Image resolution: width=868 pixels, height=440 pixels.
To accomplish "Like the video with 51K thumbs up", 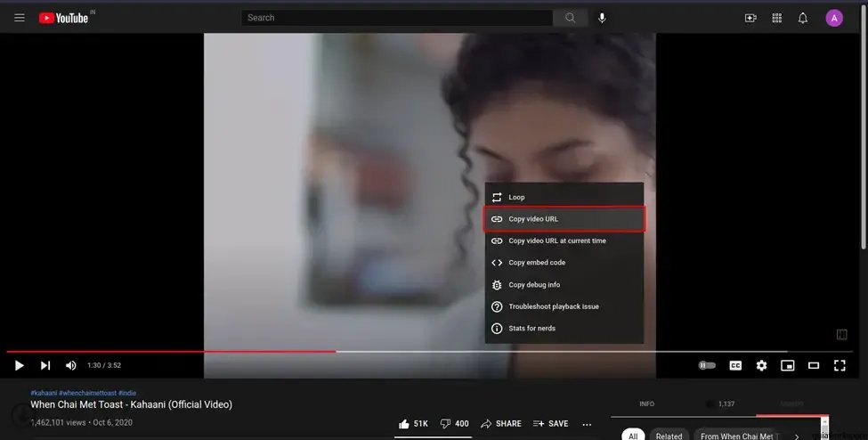I will tap(413, 423).
